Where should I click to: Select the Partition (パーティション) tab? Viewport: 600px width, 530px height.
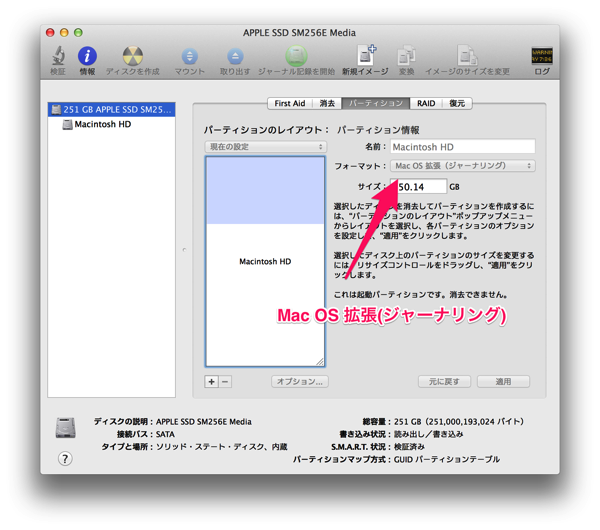pos(376,103)
